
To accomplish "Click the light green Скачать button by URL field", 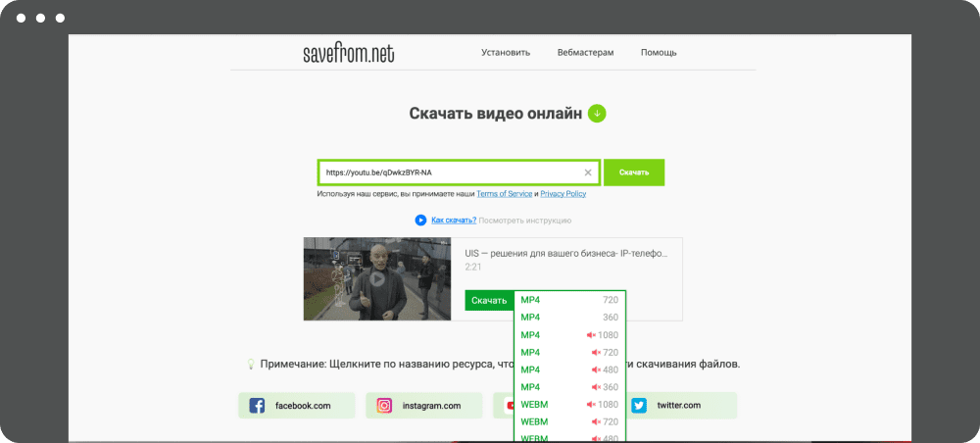I will (634, 172).
